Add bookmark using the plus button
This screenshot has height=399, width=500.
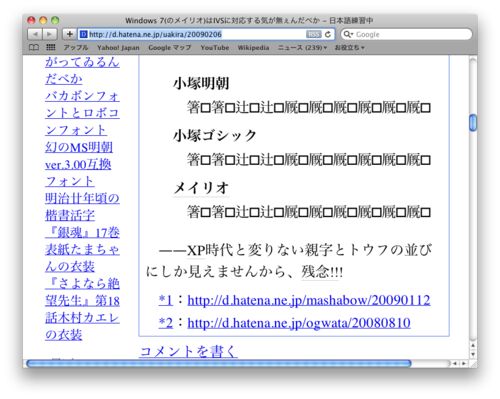click(69, 34)
